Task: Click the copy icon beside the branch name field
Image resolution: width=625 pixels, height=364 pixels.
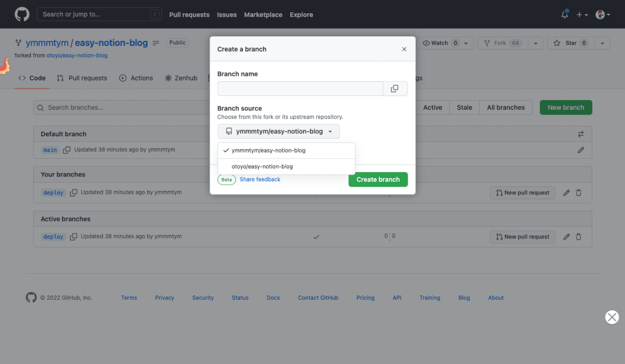Action: pyautogui.click(x=395, y=88)
